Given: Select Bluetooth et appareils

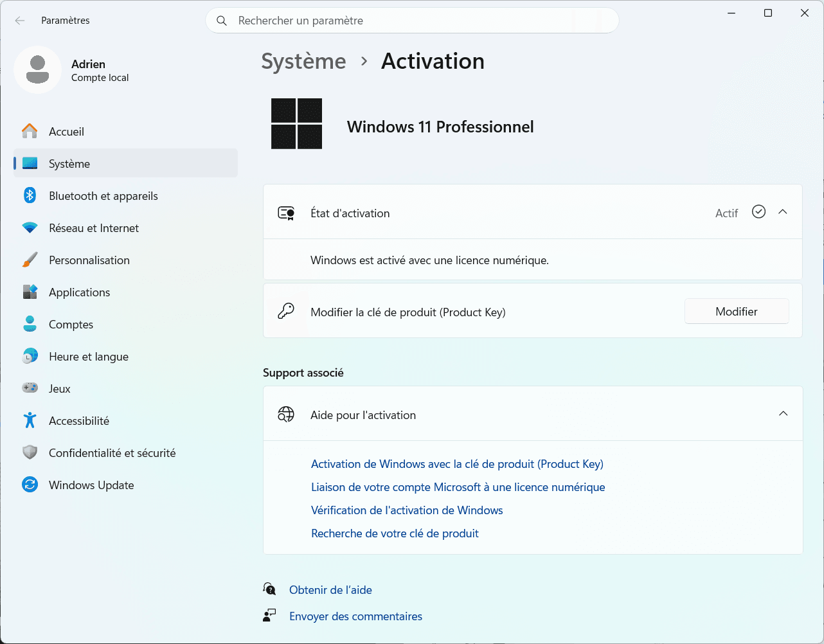Looking at the screenshot, I should pos(125,195).
